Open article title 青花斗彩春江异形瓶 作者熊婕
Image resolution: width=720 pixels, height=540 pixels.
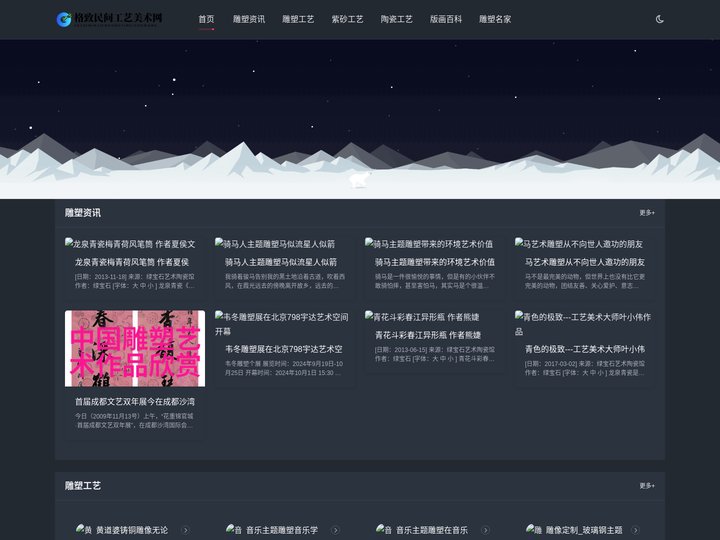pyautogui.click(x=428, y=335)
